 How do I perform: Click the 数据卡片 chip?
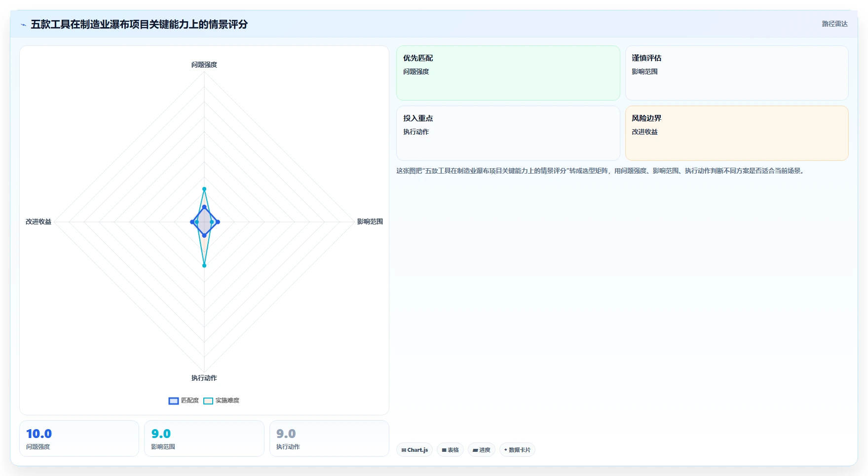(x=517, y=450)
